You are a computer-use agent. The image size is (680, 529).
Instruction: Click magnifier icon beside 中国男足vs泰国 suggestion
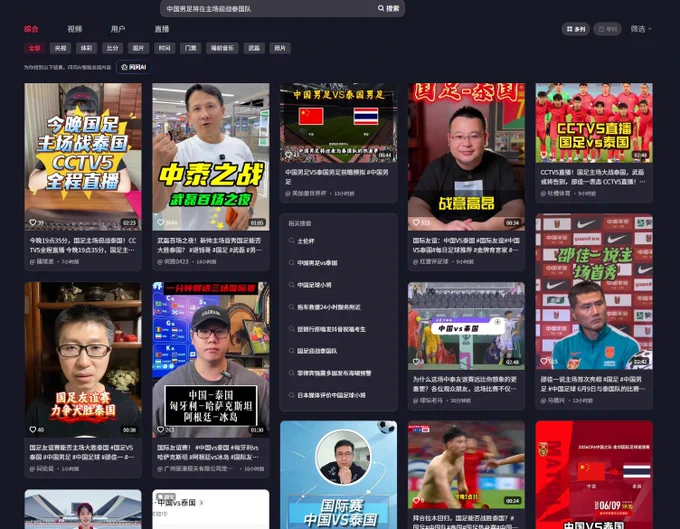[291, 263]
